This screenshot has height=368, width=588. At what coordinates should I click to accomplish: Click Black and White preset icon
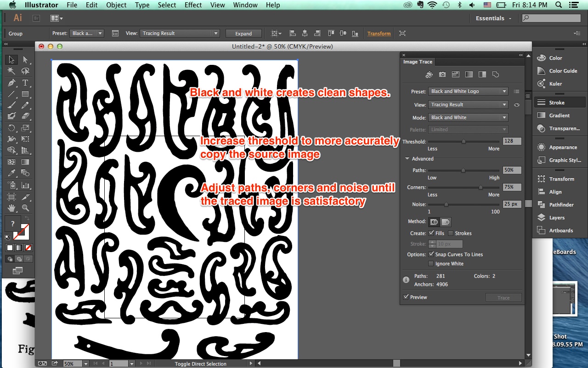click(x=482, y=75)
